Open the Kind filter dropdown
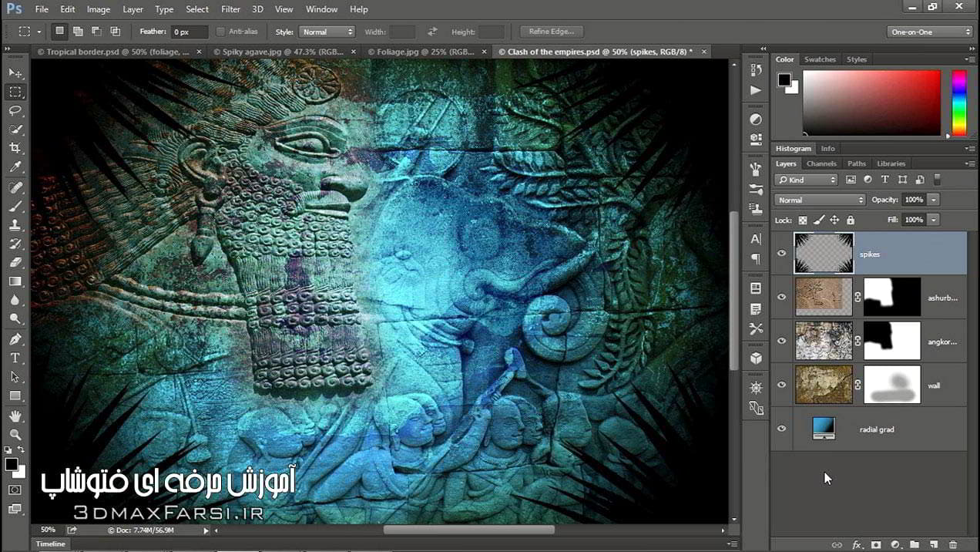 click(806, 180)
